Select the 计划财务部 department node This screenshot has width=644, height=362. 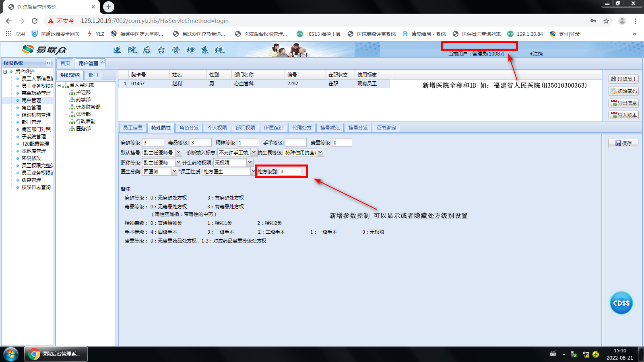[88, 107]
